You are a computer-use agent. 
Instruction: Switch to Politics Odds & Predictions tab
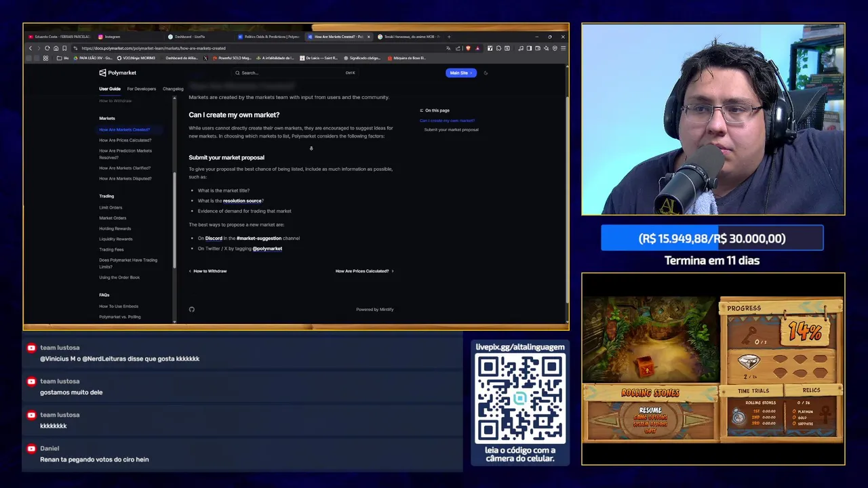pos(269,37)
